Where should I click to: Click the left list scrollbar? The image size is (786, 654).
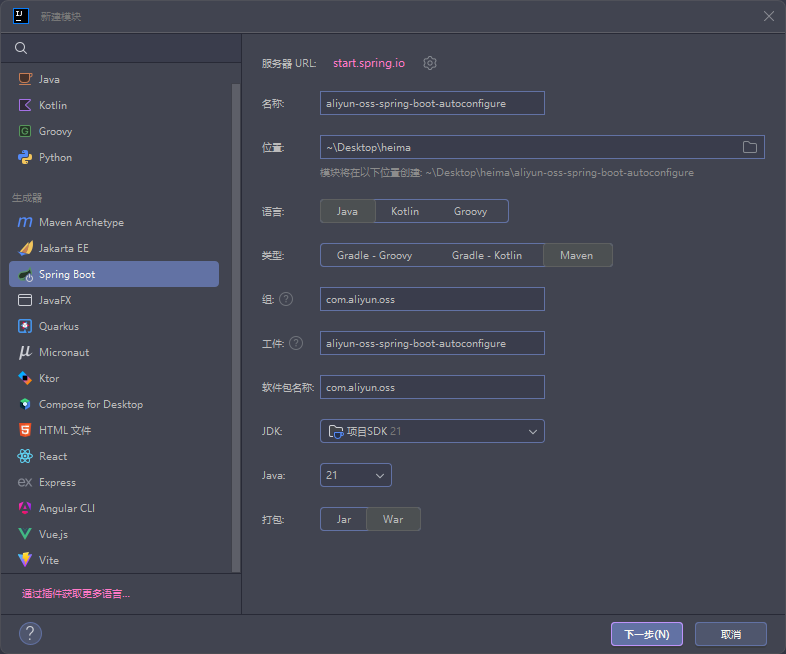tap(236, 328)
